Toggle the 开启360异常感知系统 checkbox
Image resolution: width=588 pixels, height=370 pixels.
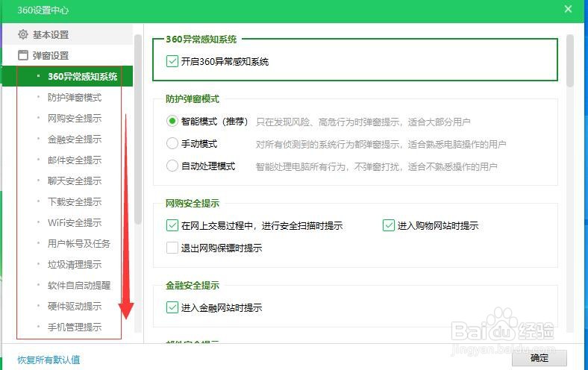point(172,61)
